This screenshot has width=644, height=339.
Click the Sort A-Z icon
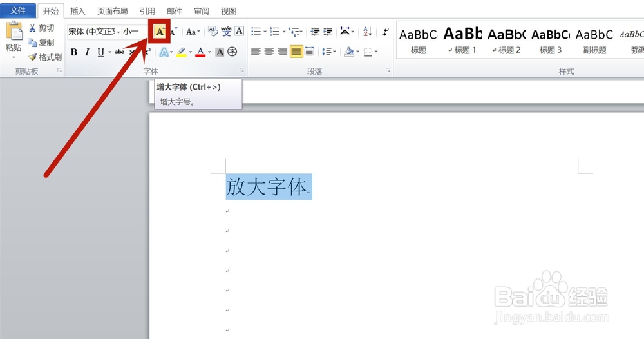tap(367, 31)
